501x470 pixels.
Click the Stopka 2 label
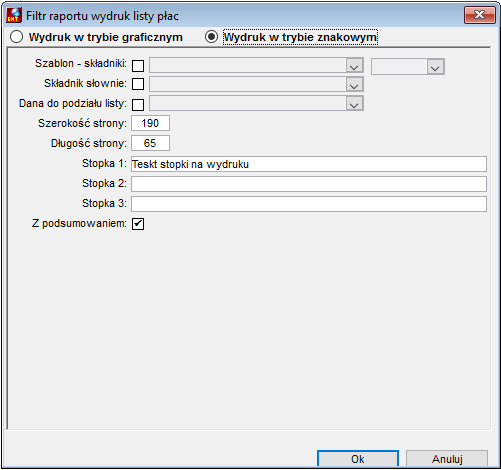104,183
